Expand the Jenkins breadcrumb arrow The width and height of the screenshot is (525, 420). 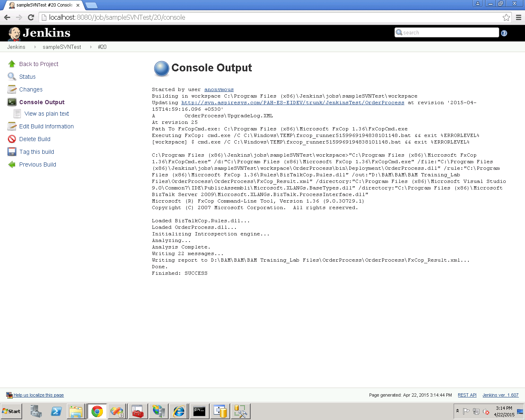35,47
